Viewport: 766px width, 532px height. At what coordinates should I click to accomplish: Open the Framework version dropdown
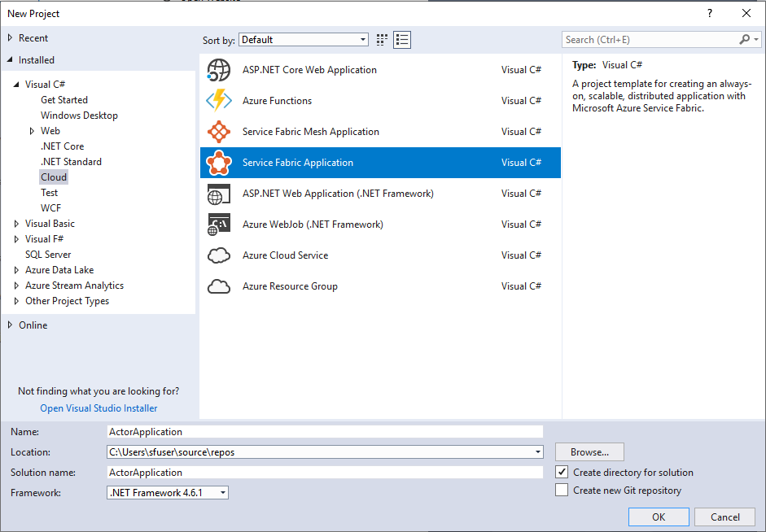click(221, 492)
